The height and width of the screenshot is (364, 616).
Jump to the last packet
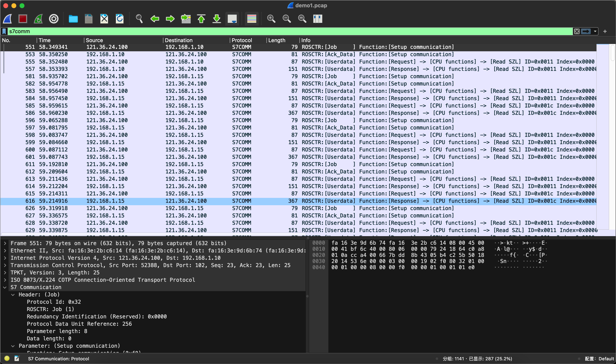point(217,19)
